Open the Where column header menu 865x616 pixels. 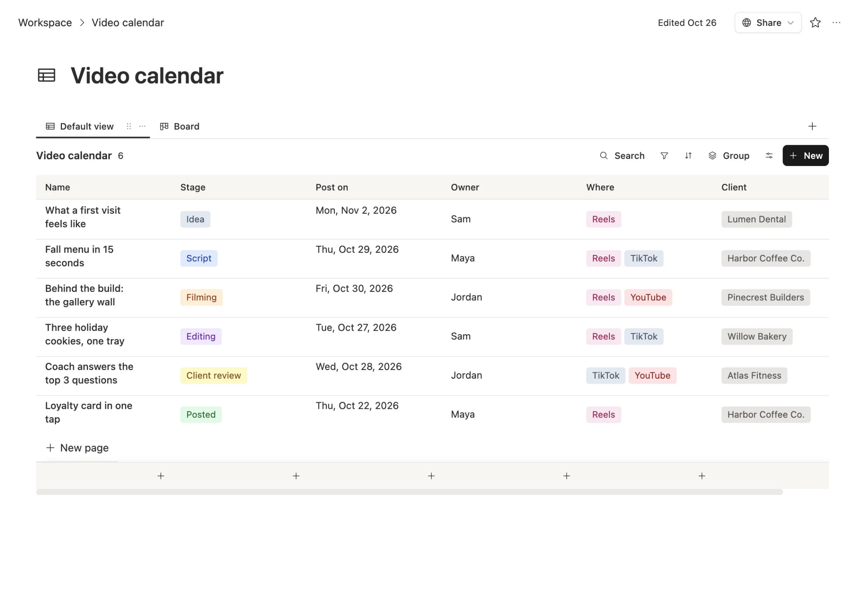(600, 187)
